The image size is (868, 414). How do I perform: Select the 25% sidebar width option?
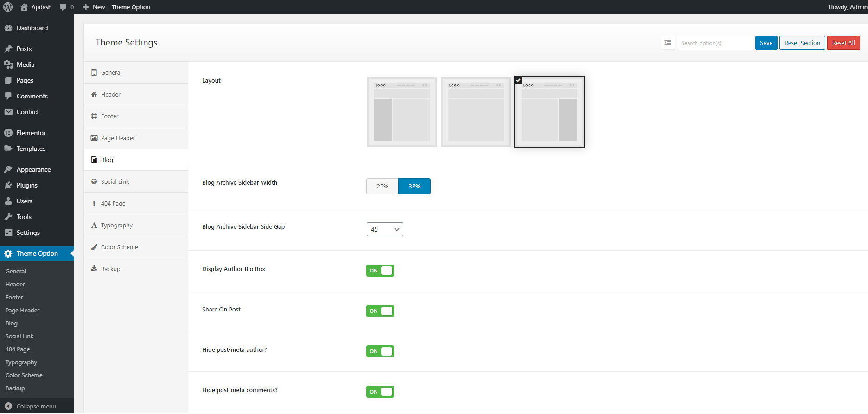click(x=382, y=186)
